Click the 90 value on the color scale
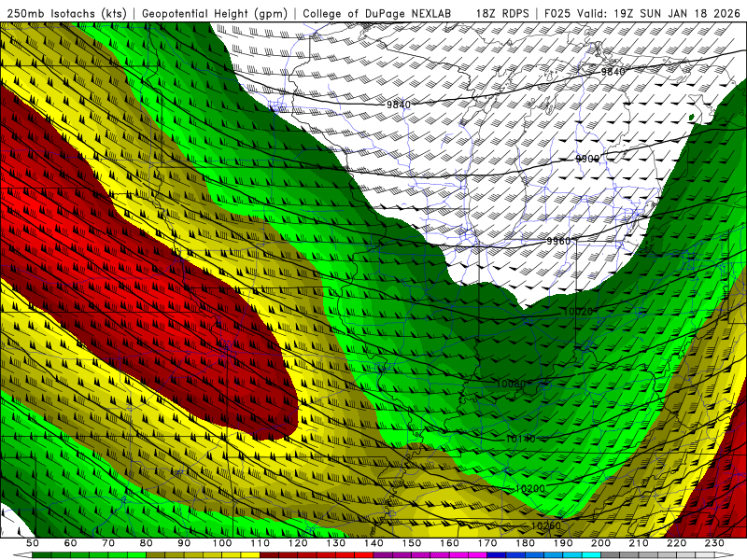This screenshot has height=560, width=747. [184, 543]
